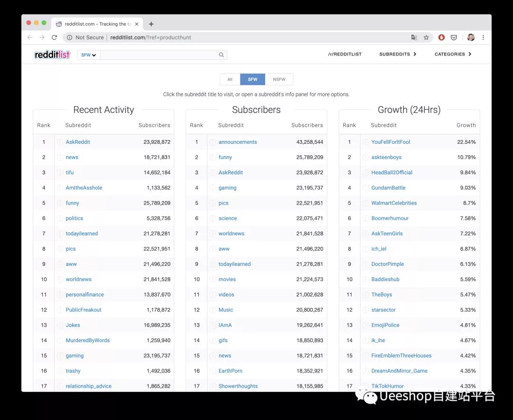Select the redditlist.com browser tab

pos(97,24)
